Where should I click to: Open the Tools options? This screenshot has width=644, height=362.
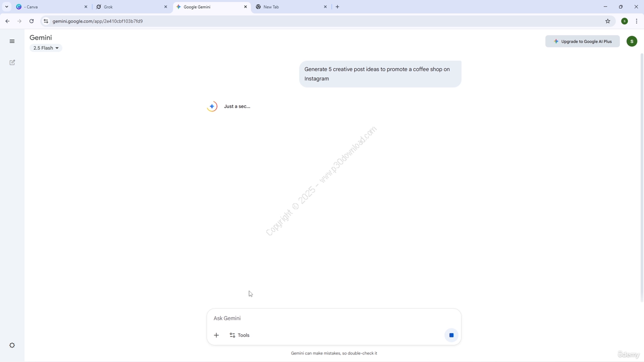pos(239,335)
